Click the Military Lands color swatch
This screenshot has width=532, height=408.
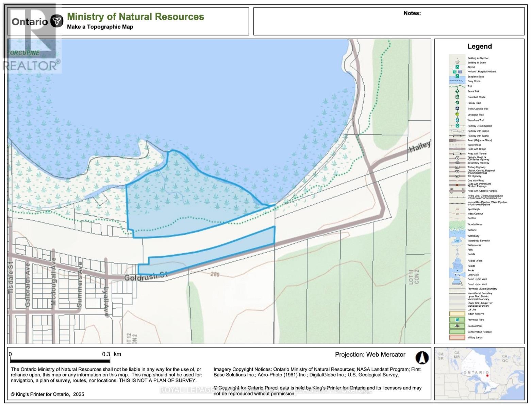click(457, 338)
